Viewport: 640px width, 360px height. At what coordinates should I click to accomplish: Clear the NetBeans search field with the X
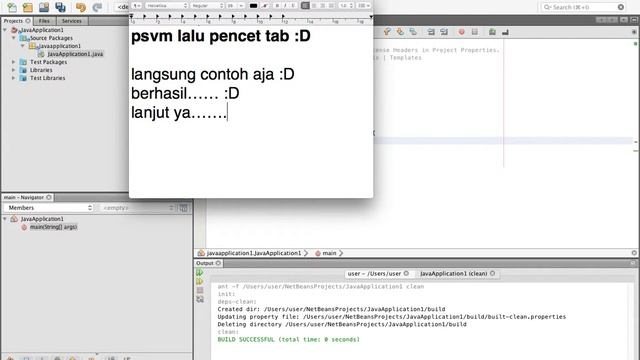621,7
